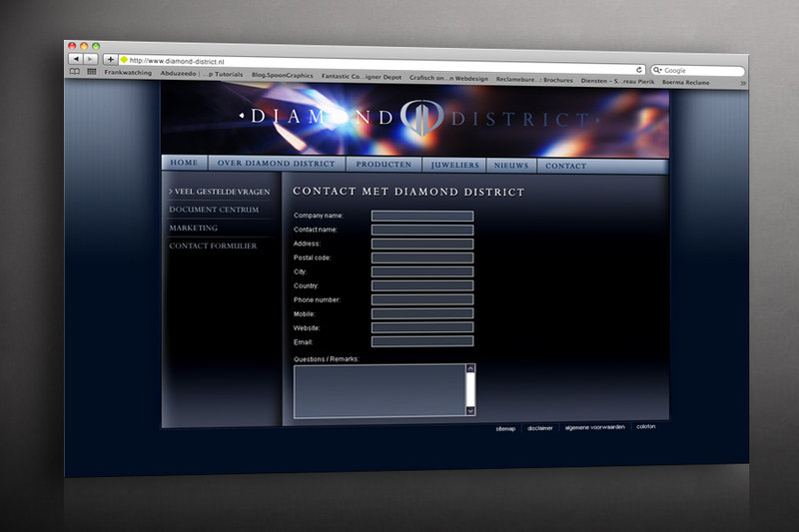The image size is (799, 532).
Task: Click the Address input field
Action: coord(422,244)
